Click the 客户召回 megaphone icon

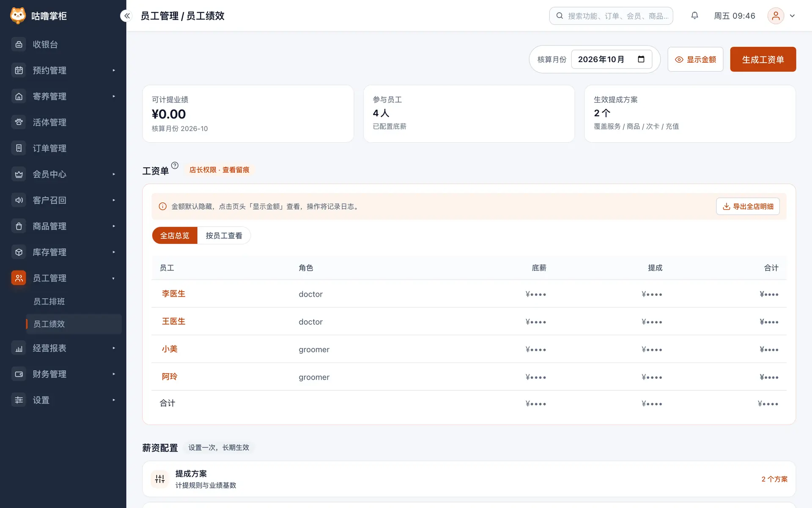coord(19,200)
